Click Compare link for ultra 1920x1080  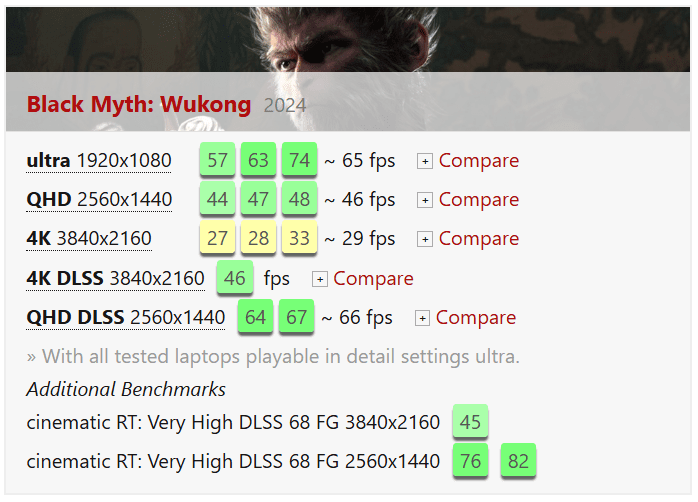479,161
